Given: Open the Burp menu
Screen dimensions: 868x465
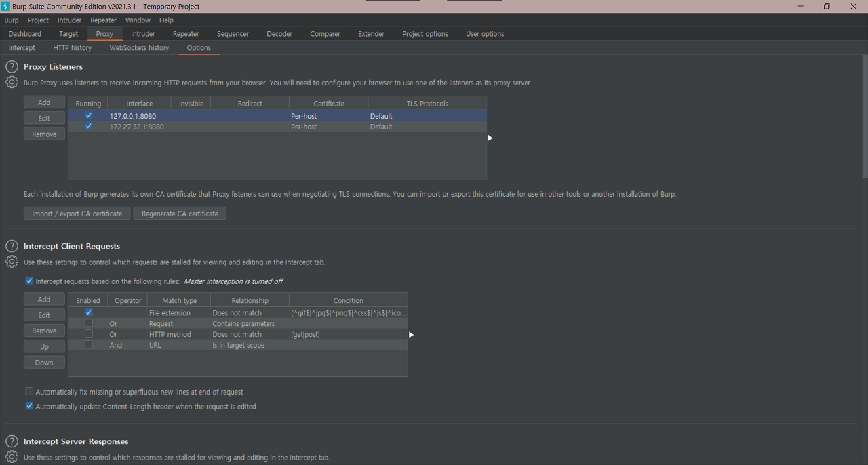Looking at the screenshot, I should (x=12, y=20).
